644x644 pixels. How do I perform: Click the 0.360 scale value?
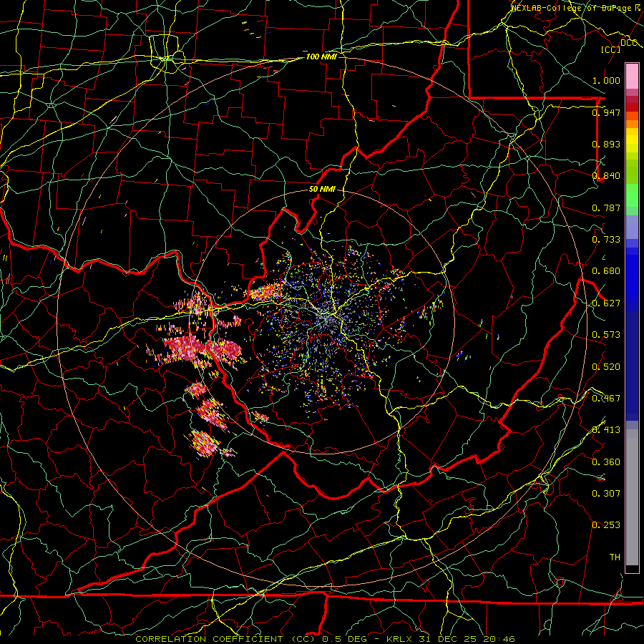pyautogui.click(x=606, y=462)
